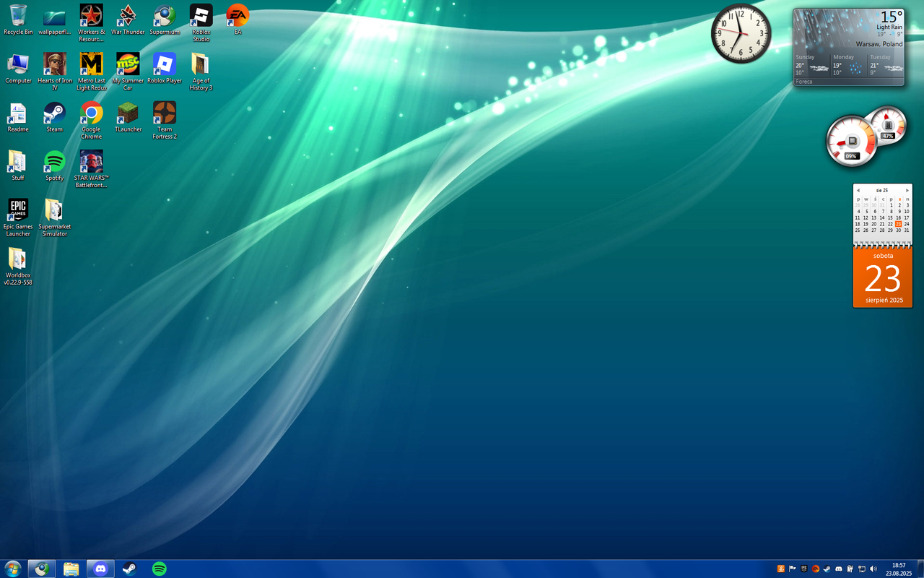Open Discord from the taskbar

click(x=100, y=569)
